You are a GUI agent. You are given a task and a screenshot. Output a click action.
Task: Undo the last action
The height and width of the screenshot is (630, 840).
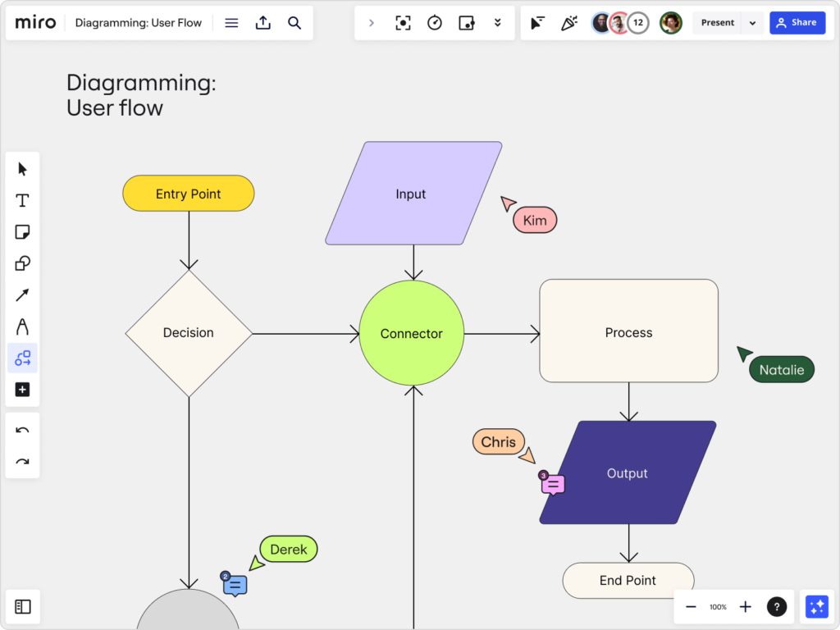tap(22, 430)
